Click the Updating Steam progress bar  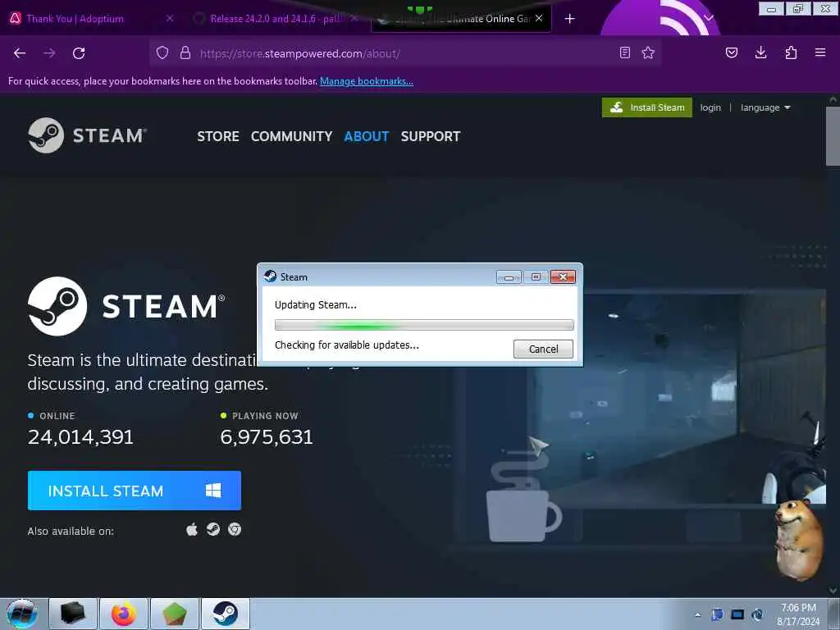(424, 325)
